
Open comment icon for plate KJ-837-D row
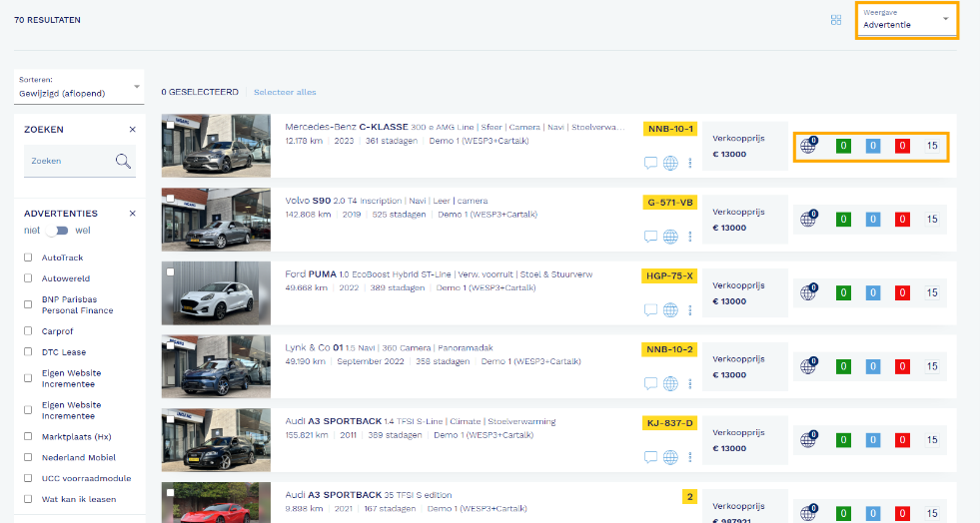[650, 457]
